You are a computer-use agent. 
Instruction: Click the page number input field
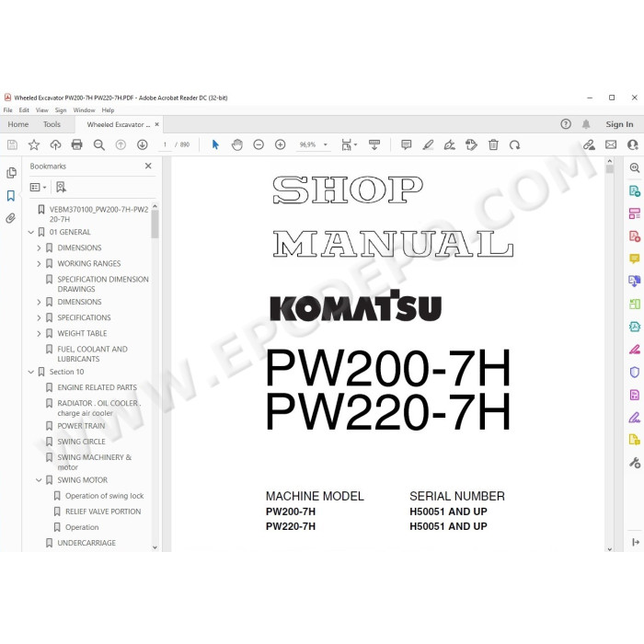(x=165, y=144)
